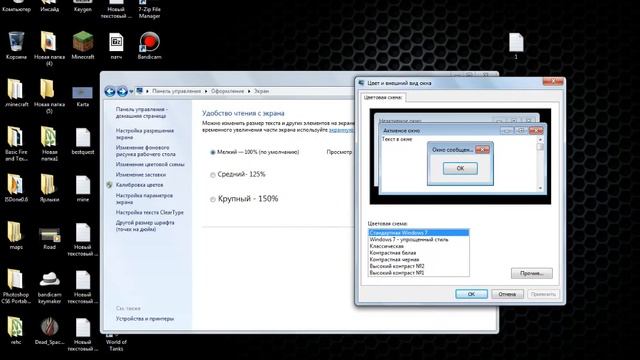Choose the Классическая color scheme
This screenshot has height=360, width=640.
[418, 246]
